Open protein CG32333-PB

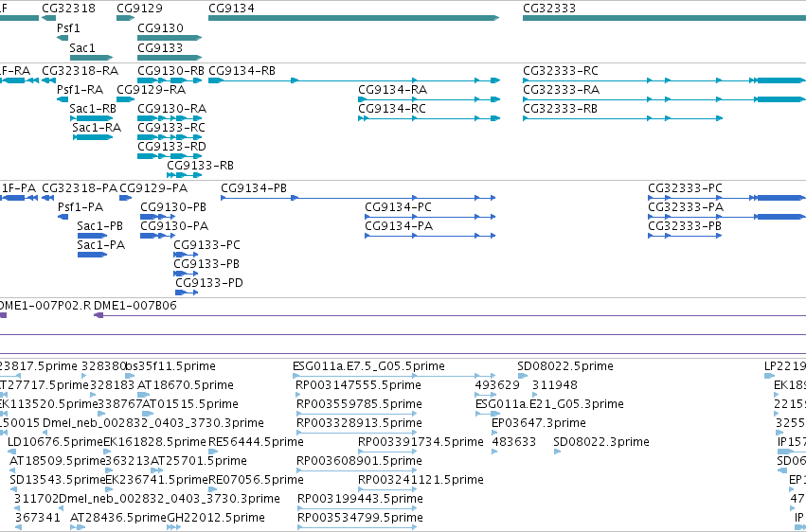point(685,237)
